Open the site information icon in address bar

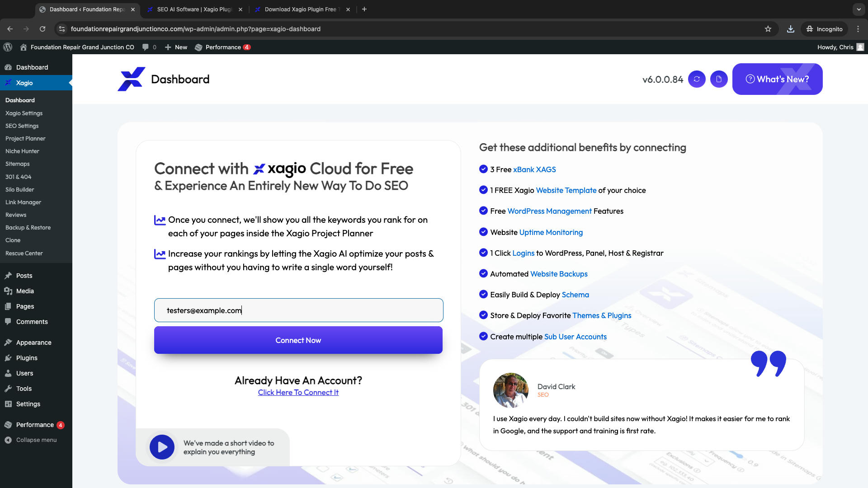point(62,29)
